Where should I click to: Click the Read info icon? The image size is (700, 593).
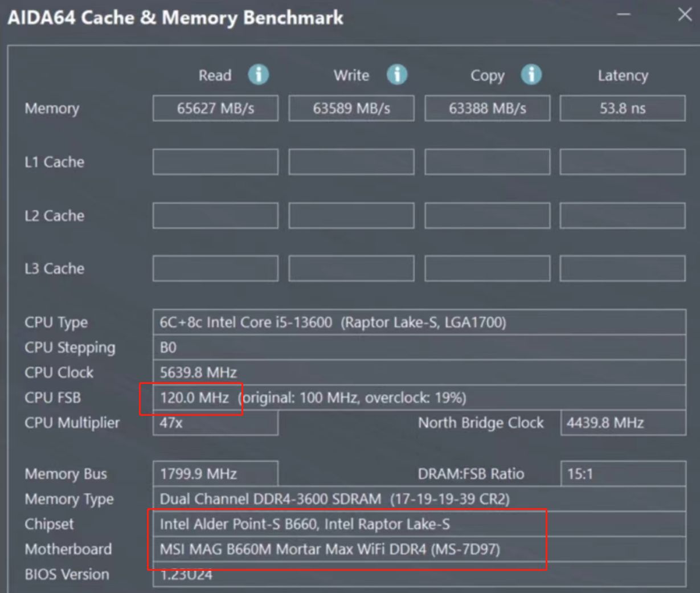(257, 75)
